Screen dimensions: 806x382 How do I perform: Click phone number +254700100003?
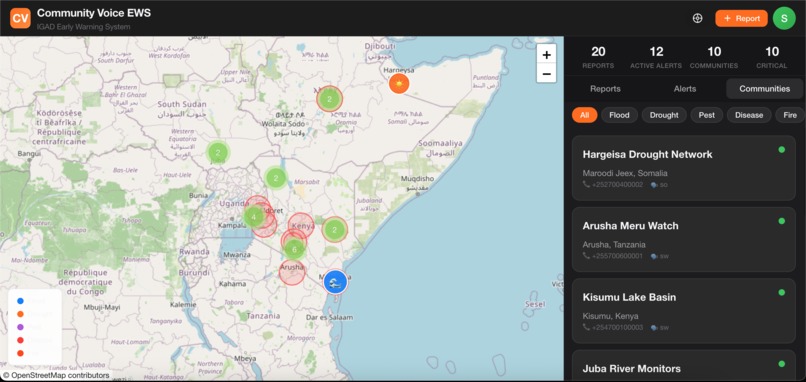[617, 328]
